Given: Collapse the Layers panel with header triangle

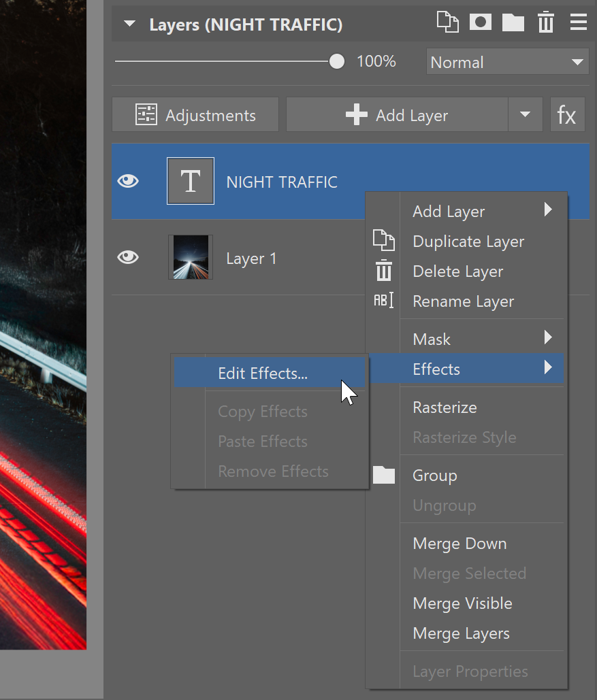Looking at the screenshot, I should [x=130, y=25].
